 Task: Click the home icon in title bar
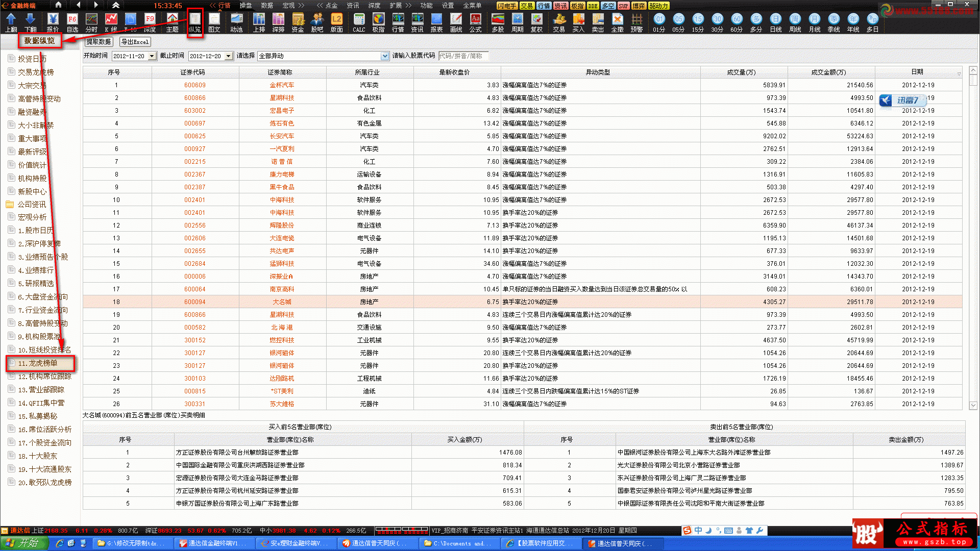[x=58, y=5]
